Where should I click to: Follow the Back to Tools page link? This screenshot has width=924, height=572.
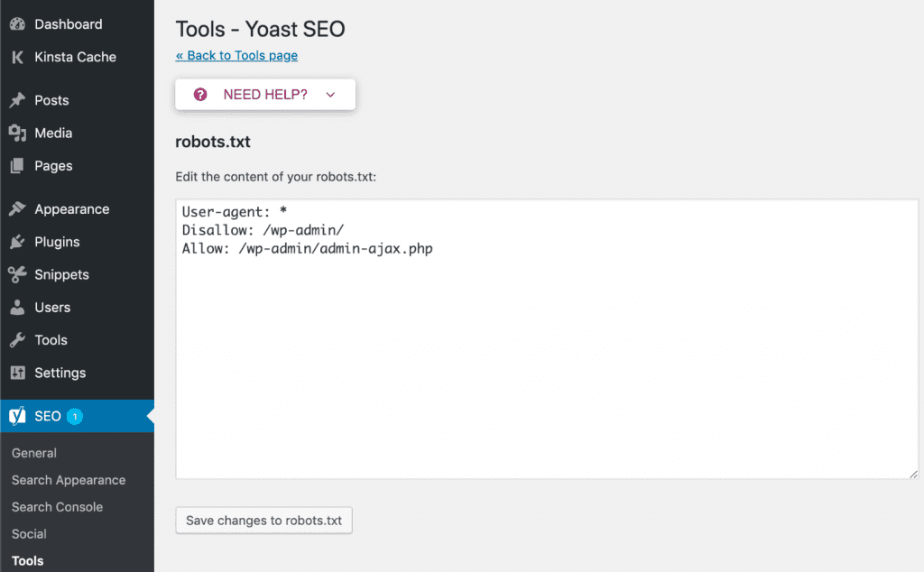(236, 56)
